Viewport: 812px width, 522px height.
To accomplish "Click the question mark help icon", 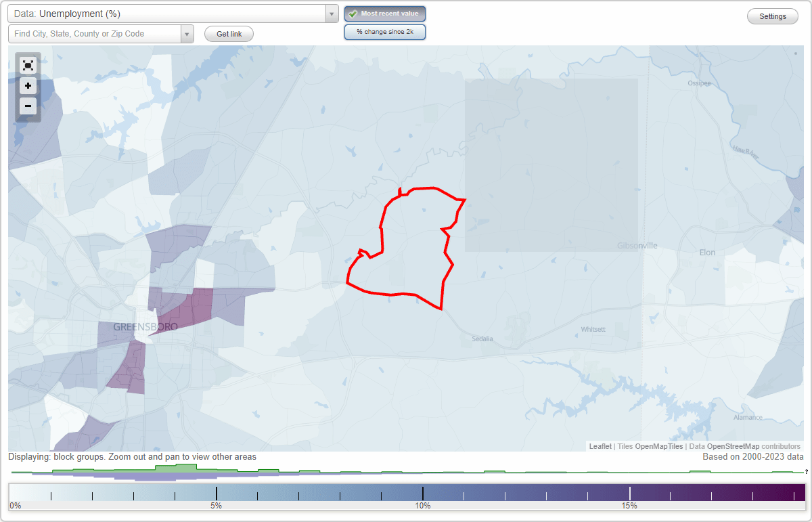I will [x=807, y=472].
